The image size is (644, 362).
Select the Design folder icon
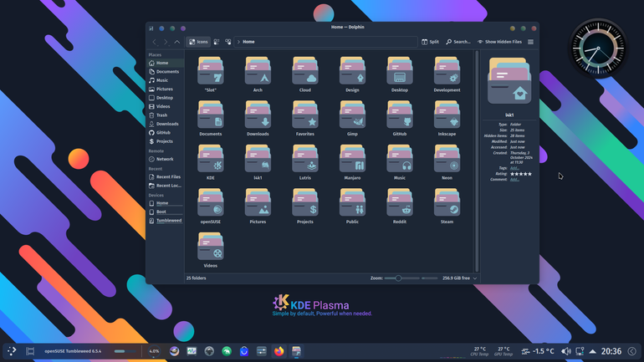[x=352, y=71]
